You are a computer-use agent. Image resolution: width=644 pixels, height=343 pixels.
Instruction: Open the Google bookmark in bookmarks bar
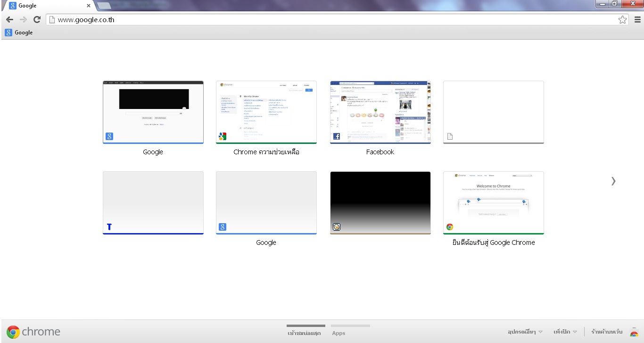[x=19, y=33]
